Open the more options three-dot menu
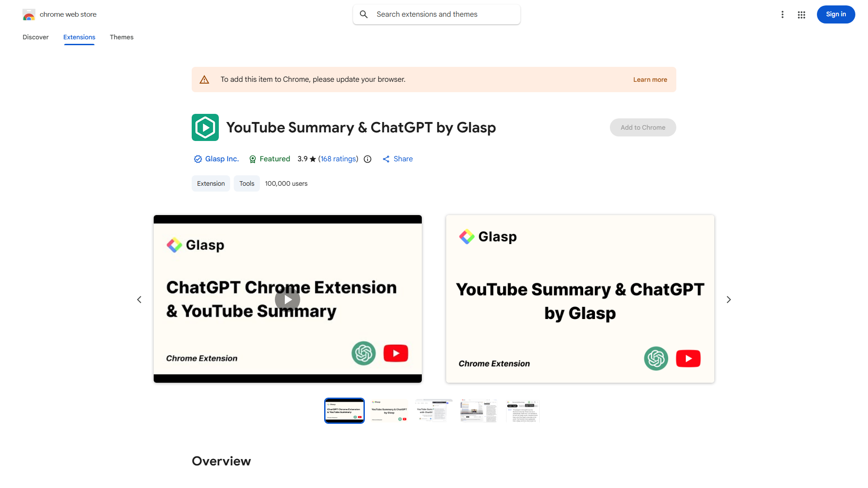The width and height of the screenshot is (868, 488). click(x=783, y=14)
